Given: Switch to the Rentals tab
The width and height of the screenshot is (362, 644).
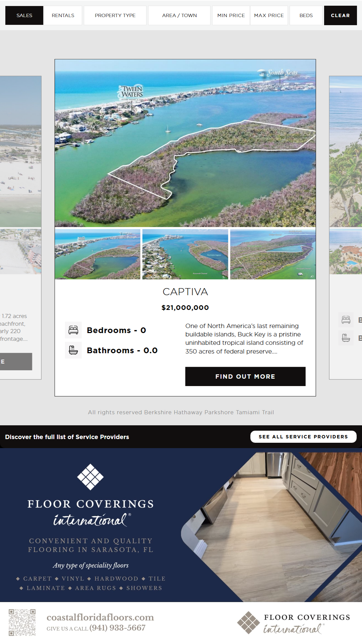Looking at the screenshot, I should (63, 15).
